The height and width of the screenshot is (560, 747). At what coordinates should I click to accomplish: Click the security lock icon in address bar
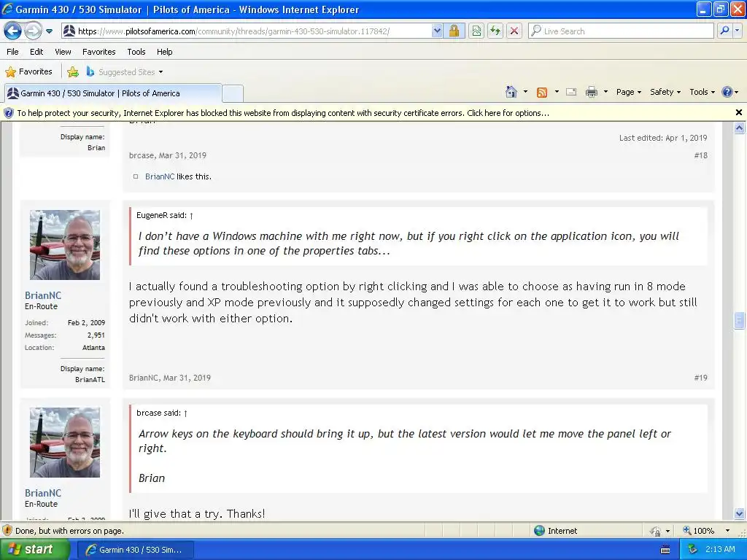[454, 31]
